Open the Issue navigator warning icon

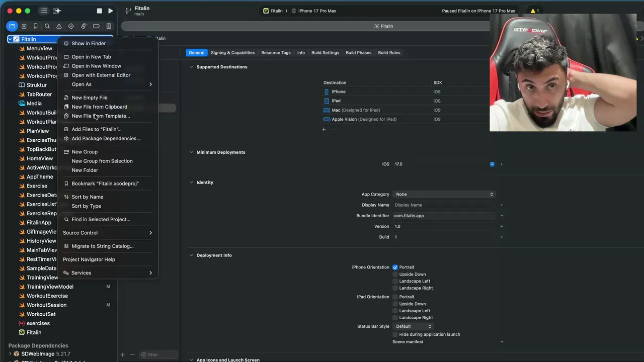tap(59, 26)
